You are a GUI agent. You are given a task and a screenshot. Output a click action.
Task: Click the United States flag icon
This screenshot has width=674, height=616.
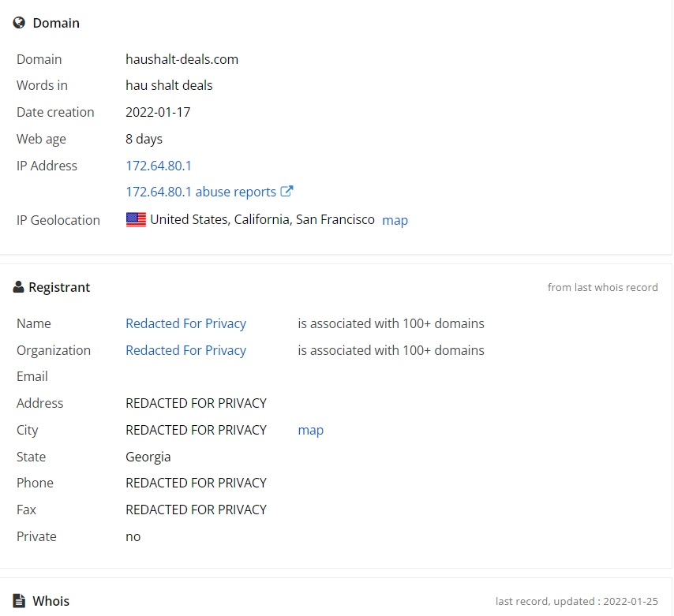(136, 220)
